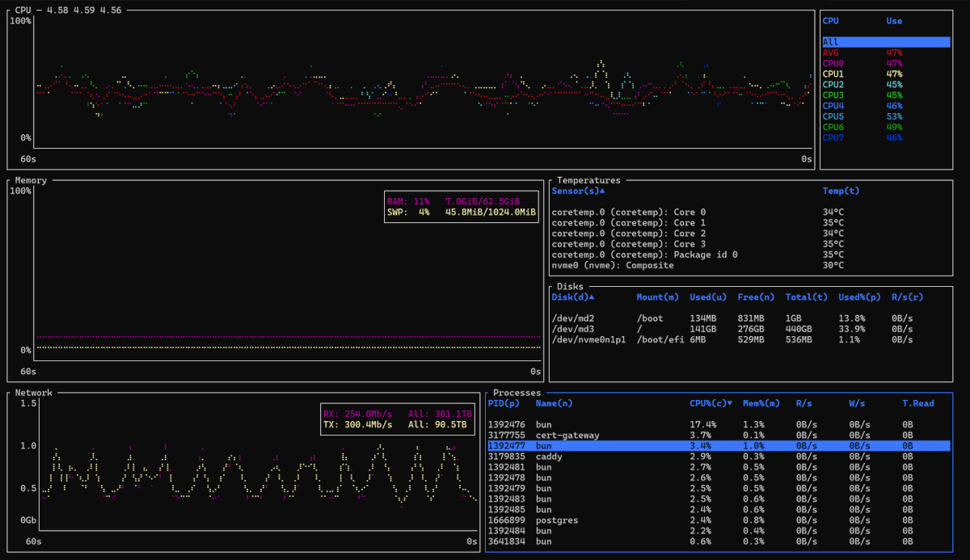Select the /dev/nvme0n1p1 disk row
The image size is (970, 560).
point(751,339)
